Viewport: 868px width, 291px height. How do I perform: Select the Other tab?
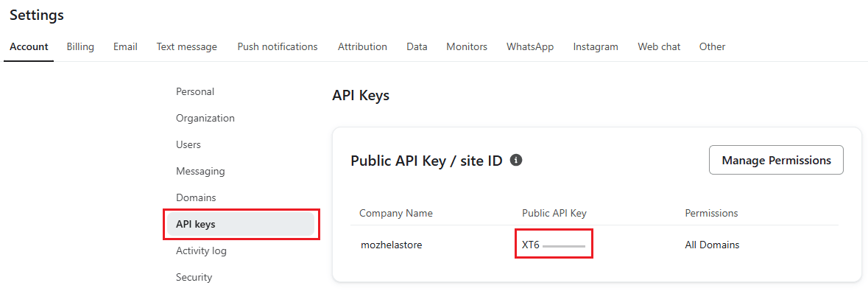click(x=712, y=47)
